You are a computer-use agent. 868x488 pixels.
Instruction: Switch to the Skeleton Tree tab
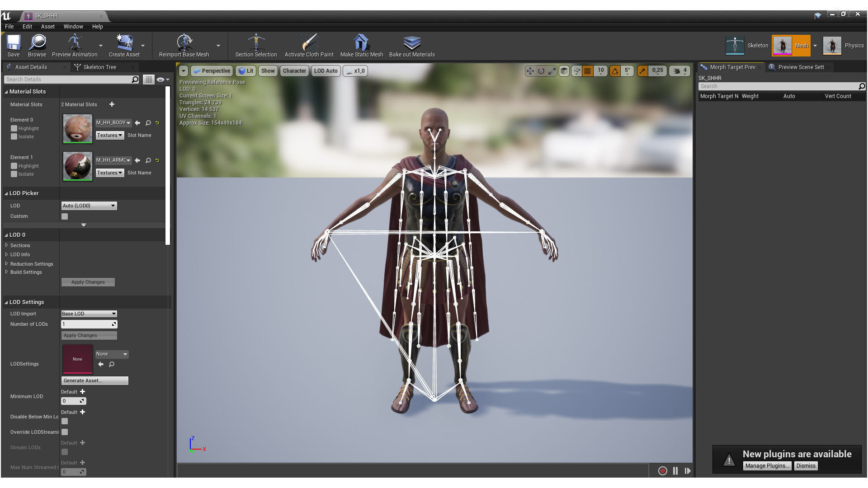point(99,67)
